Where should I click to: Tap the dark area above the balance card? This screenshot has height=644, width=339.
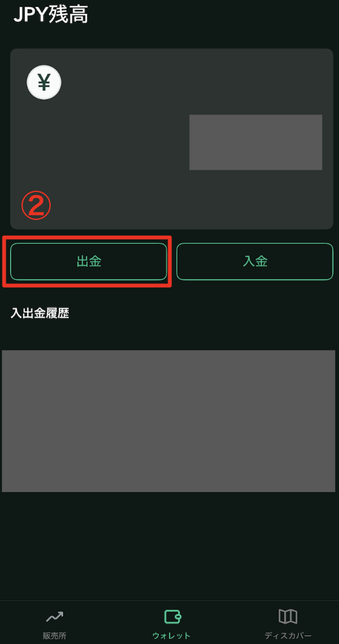(x=169, y=38)
